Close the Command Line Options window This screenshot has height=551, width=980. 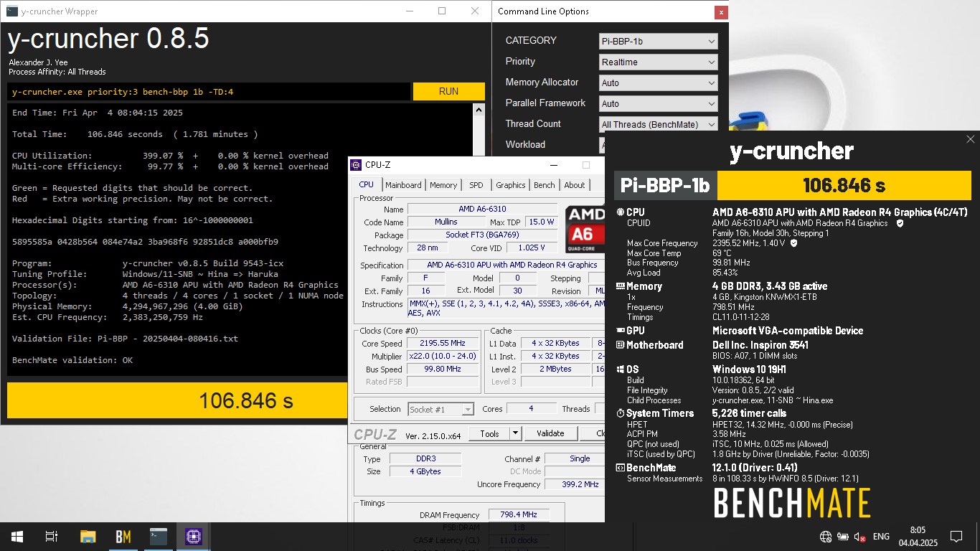tap(720, 12)
